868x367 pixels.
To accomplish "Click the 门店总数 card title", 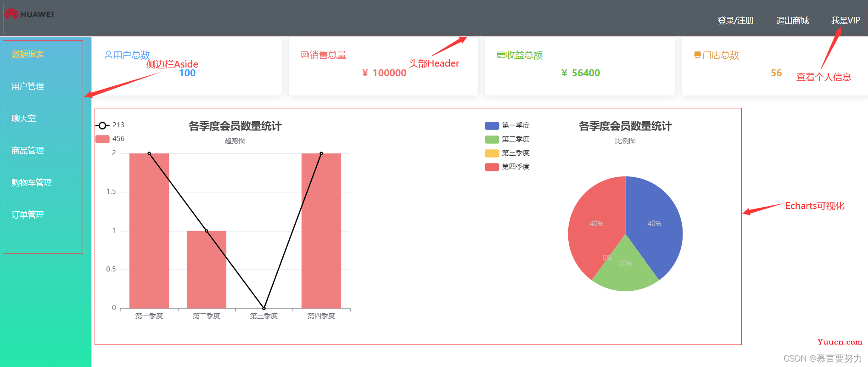I will pyautogui.click(x=721, y=55).
